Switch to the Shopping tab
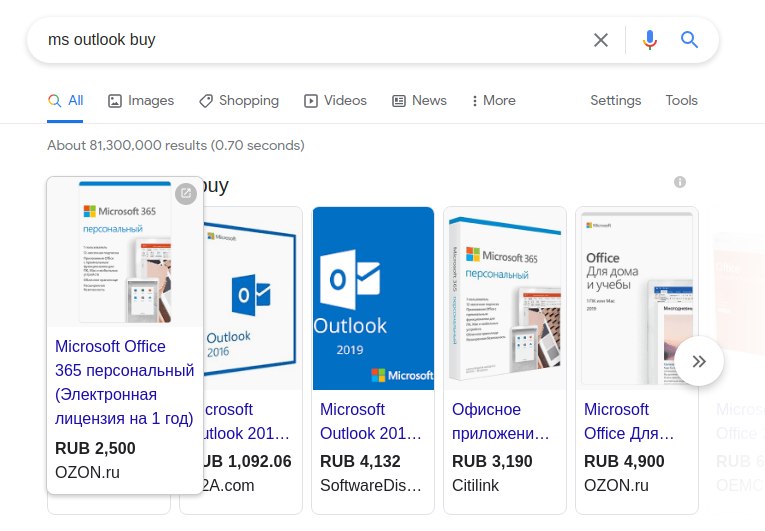This screenshot has height=531, width=765. tap(239, 101)
